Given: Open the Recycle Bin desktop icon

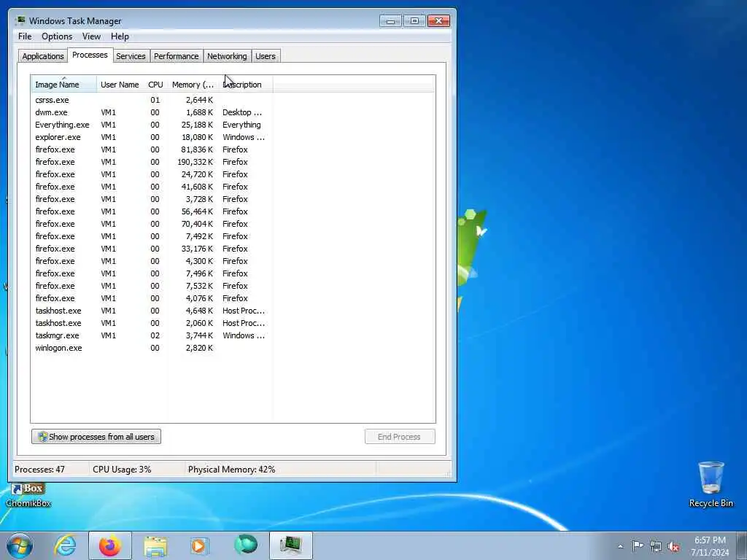Looking at the screenshot, I should pos(711,484).
